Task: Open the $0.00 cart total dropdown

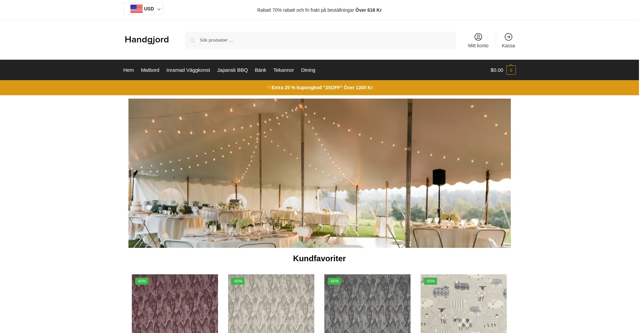Action: [x=497, y=70]
